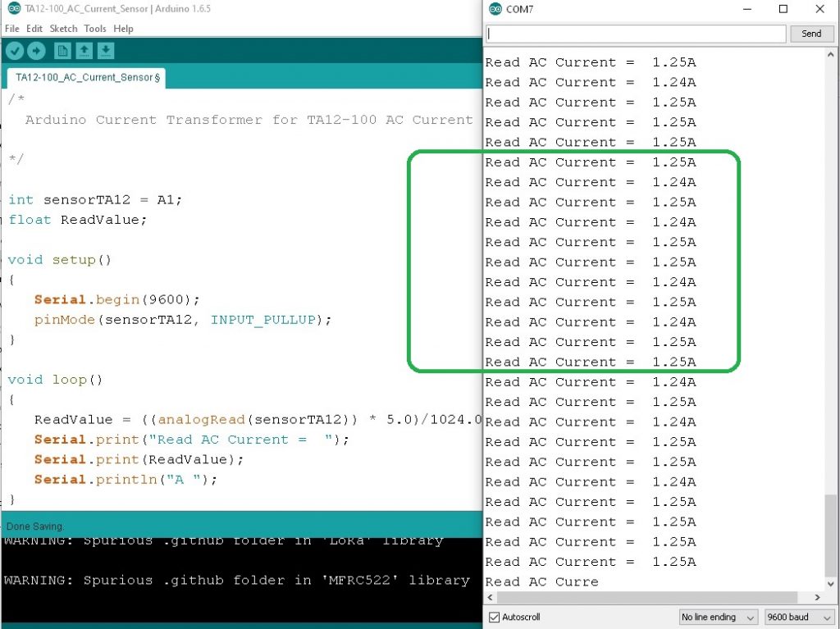Viewport: 840px width, 629px height.
Task: Click the 'Arduino Current Transformer' comment line
Action: (249, 120)
